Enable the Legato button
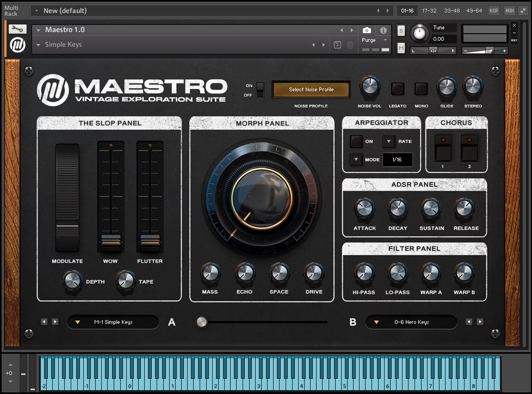The height and width of the screenshot is (394, 532). pos(398,89)
